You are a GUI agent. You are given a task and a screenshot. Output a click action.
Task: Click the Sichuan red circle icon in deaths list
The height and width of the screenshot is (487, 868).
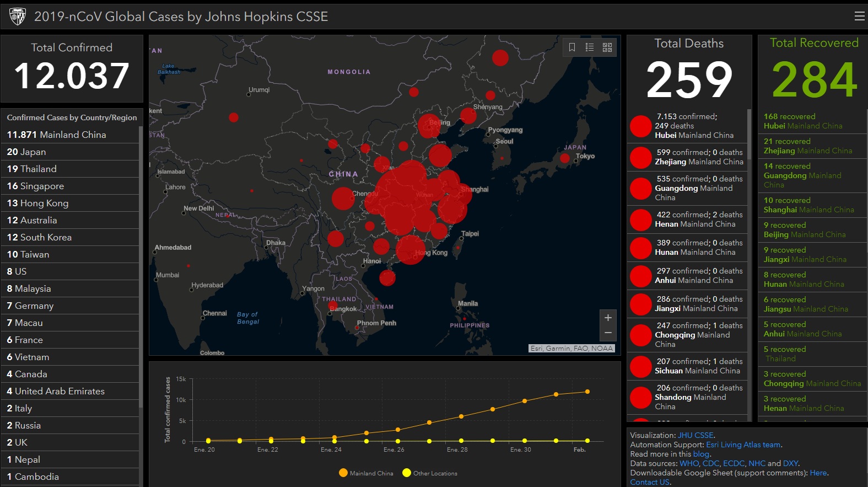pos(641,366)
